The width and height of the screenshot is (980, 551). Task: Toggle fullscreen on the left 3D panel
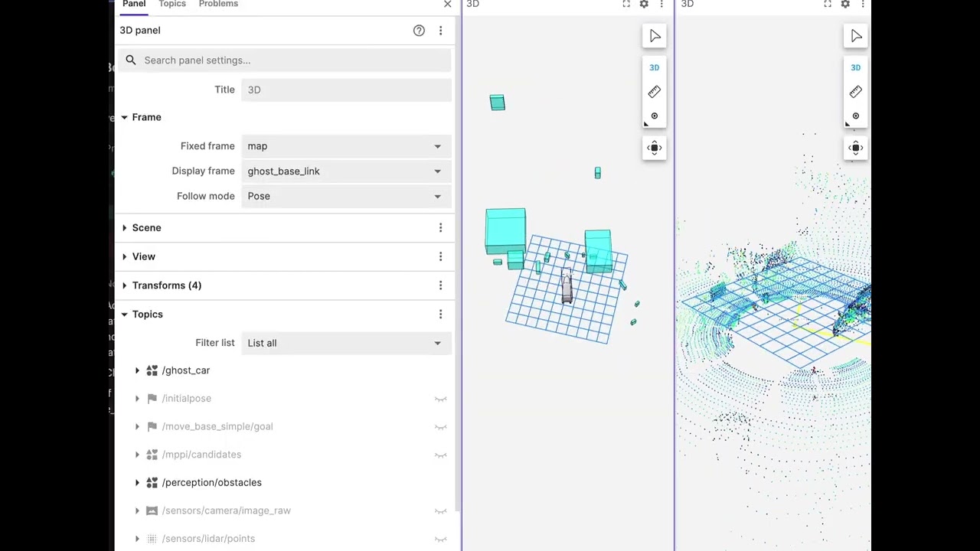(626, 5)
